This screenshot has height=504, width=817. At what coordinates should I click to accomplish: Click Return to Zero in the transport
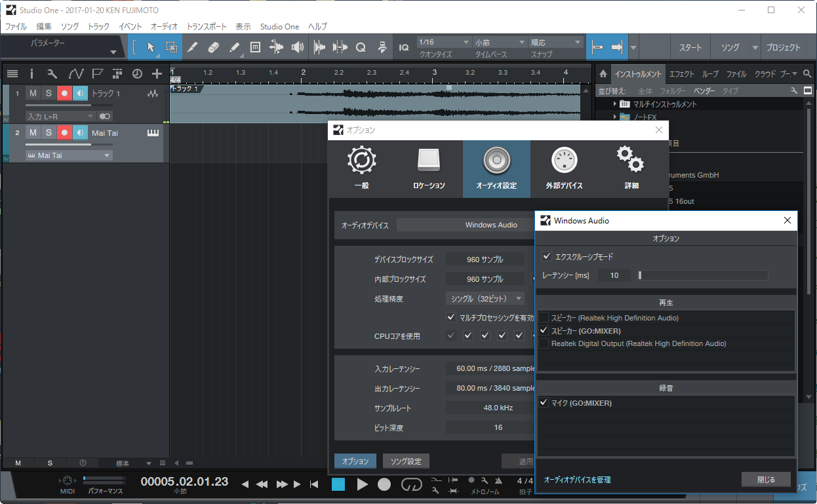tap(315, 484)
